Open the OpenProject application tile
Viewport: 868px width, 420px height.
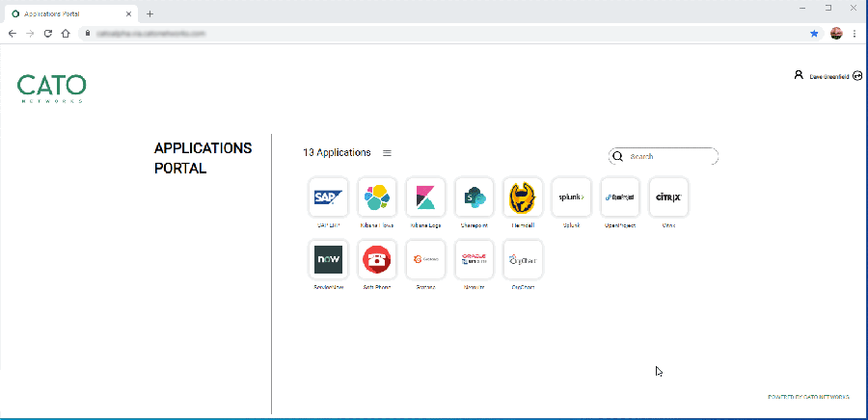[x=620, y=197]
